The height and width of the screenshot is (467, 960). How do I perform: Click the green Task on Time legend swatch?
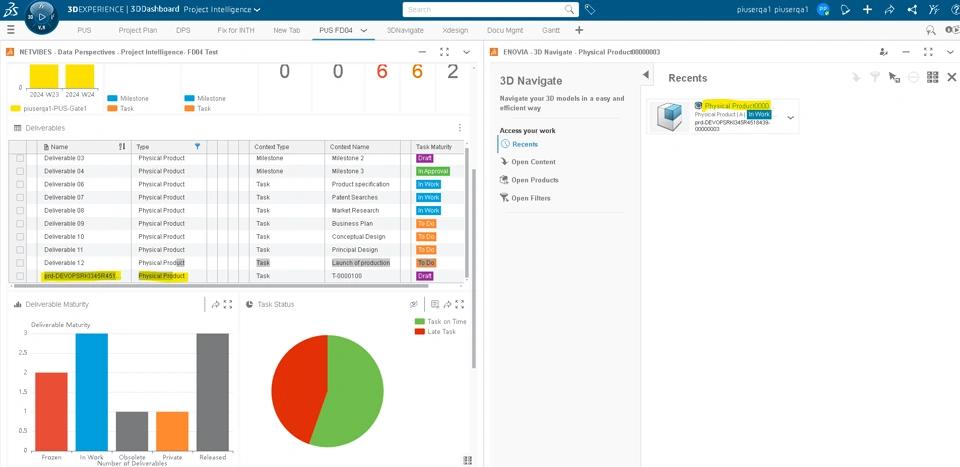click(419, 321)
